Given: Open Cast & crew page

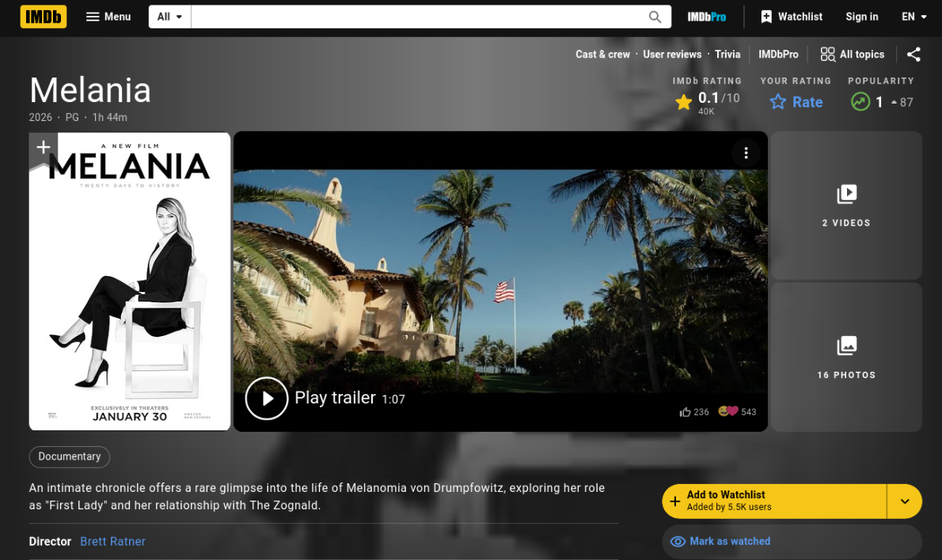Looking at the screenshot, I should [602, 54].
